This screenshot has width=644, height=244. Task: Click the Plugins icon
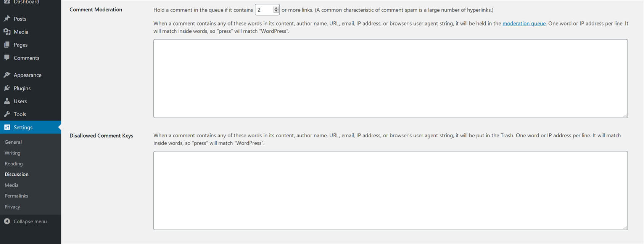pos(7,88)
